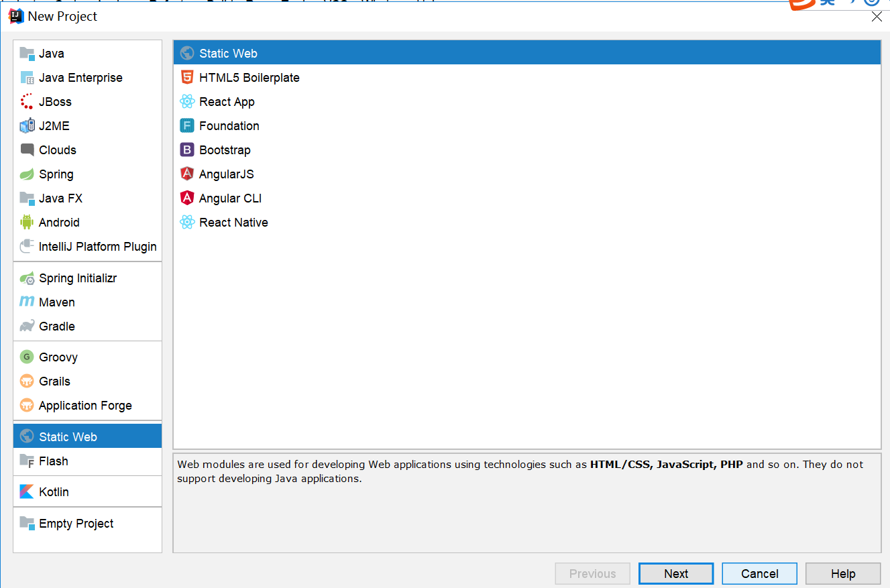The height and width of the screenshot is (588, 890).
Task: Click the Clouds speech-bubble icon
Action: click(27, 150)
